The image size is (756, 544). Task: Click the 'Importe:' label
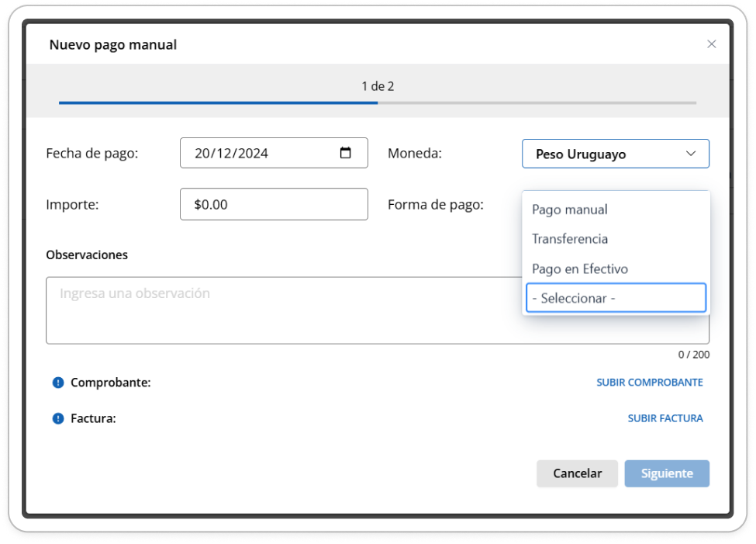(72, 205)
